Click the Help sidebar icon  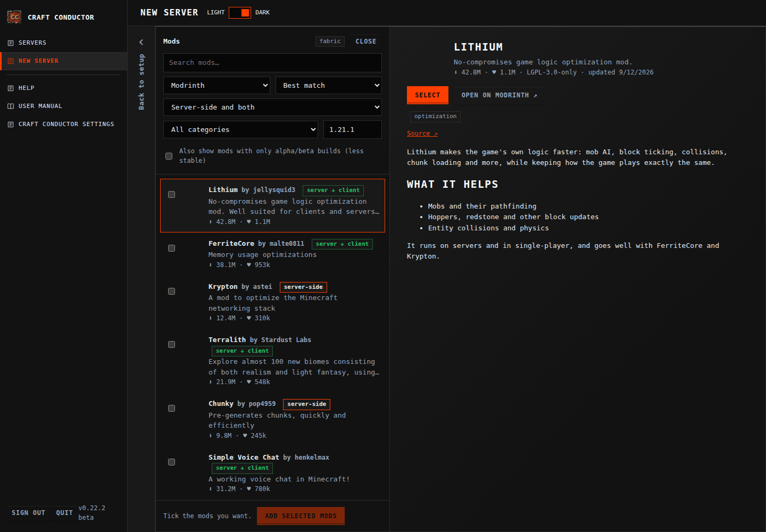tap(11, 88)
